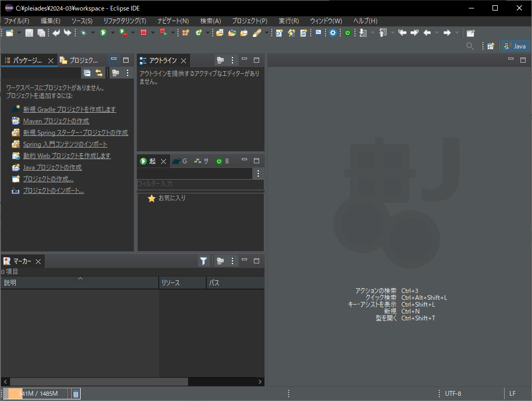Screen dimensions: 532x401
Task: Click the Previous Annotation icon
Action: coord(383,33)
